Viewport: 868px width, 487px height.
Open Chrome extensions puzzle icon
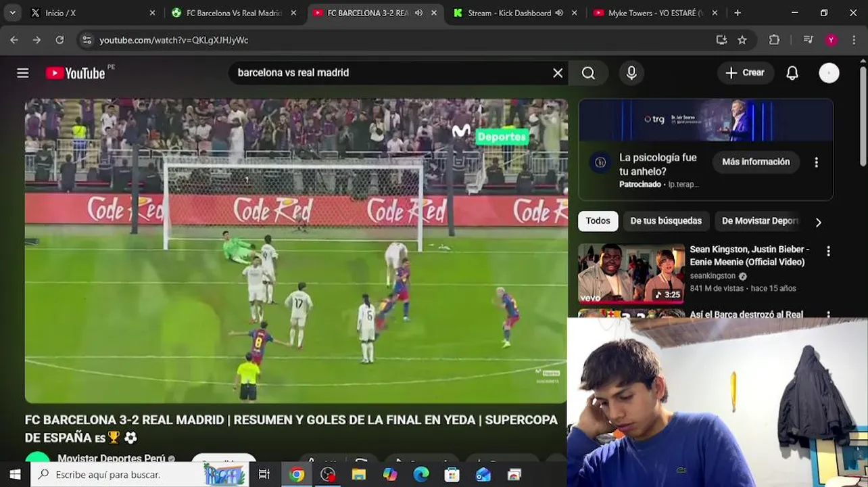pyautogui.click(x=775, y=40)
